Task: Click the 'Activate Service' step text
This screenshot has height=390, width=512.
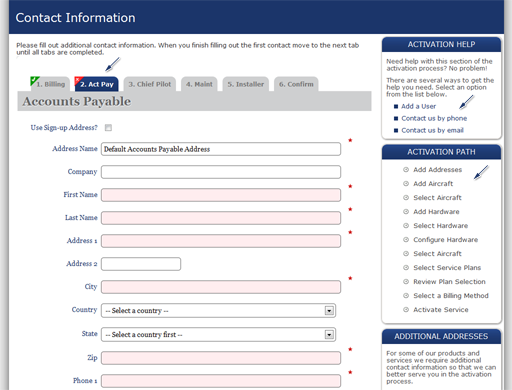Action: tap(441, 310)
